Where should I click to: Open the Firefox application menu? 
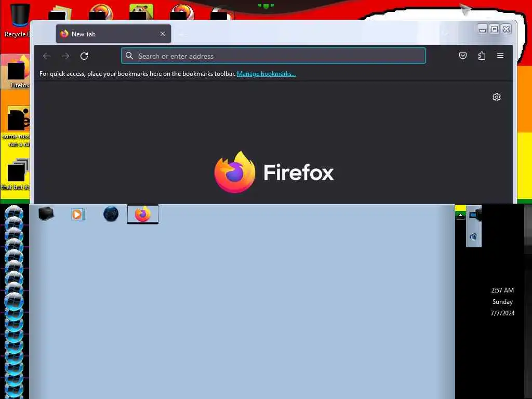point(500,55)
